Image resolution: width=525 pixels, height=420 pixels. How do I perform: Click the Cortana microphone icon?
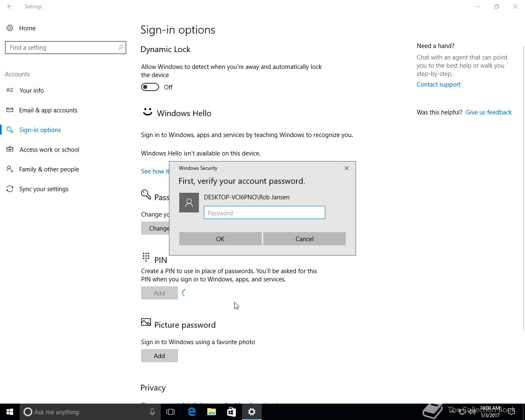pyautogui.click(x=152, y=412)
